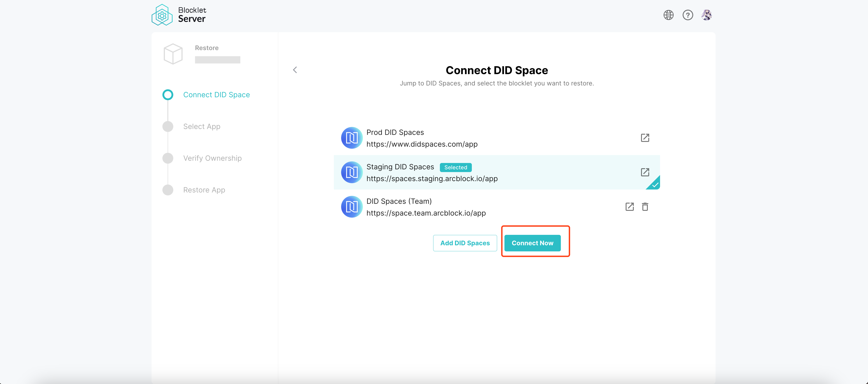The image size is (868, 384).
Task: Open Staging DID Spaces external link icon
Action: coord(645,172)
